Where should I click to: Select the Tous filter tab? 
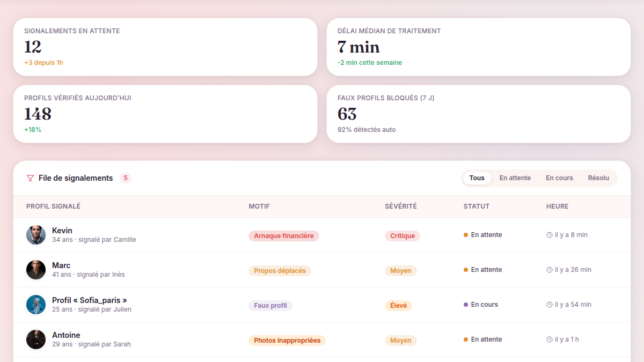pyautogui.click(x=477, y=178)
